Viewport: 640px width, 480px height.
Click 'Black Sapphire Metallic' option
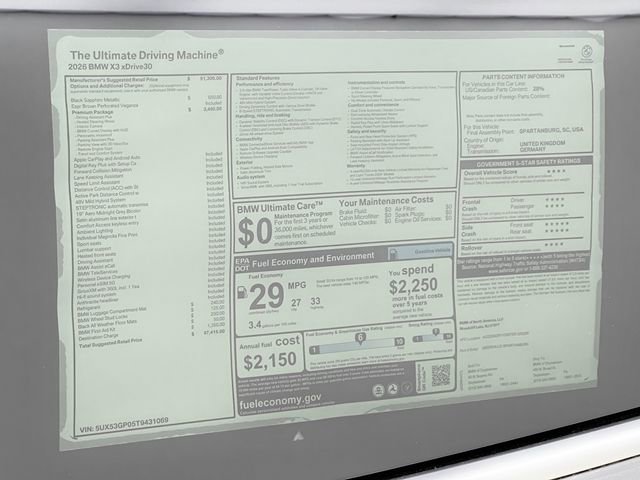coord(95,100)
